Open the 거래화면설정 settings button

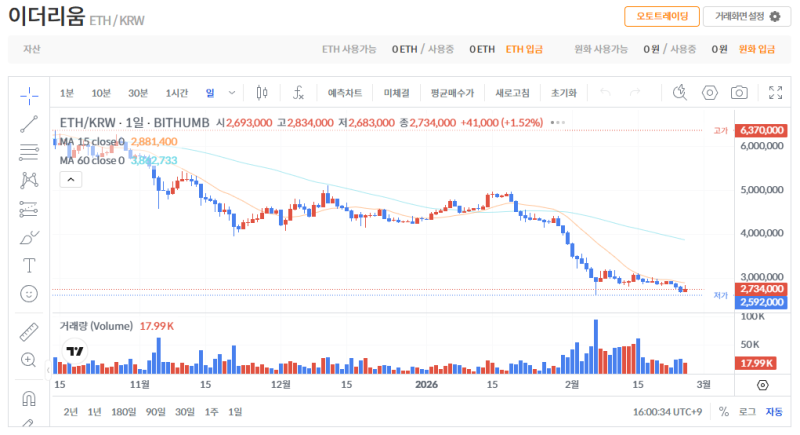tap(747, 16)
